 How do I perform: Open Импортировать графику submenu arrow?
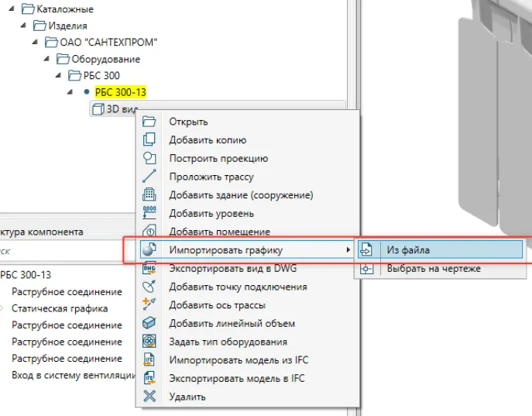348,249
